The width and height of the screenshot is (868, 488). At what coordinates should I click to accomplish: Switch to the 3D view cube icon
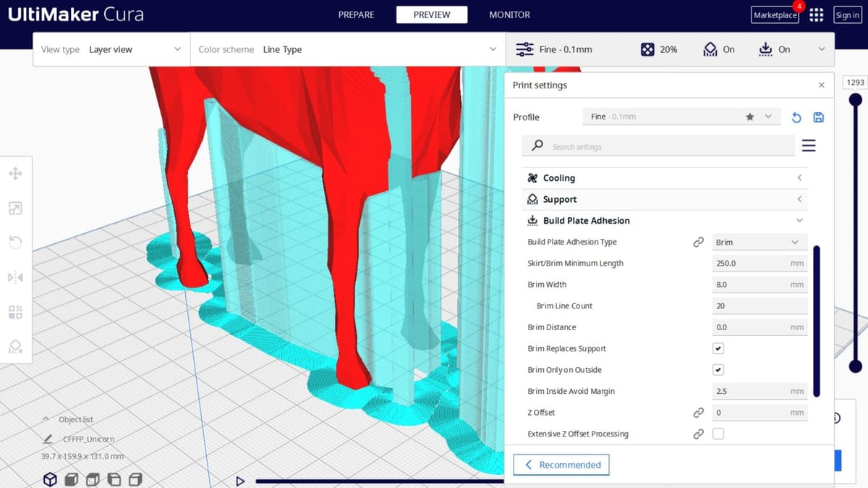click(x=50, y=479)
